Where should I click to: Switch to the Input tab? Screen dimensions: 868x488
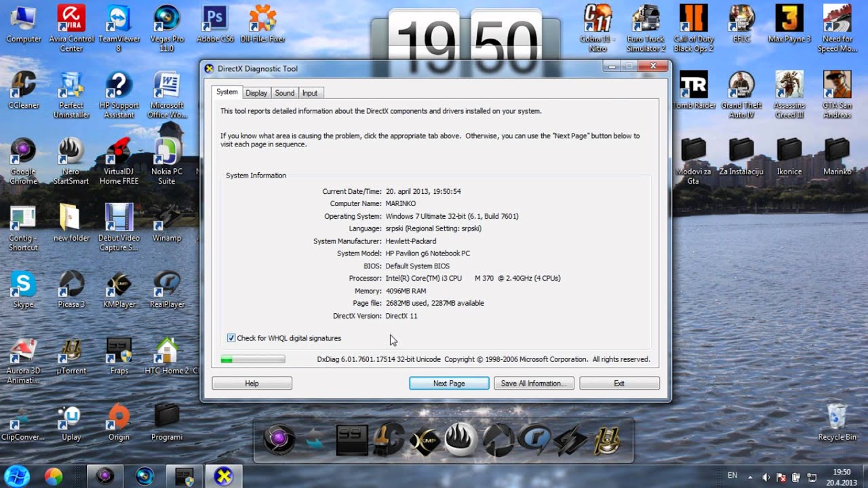(x=310, y=93)
